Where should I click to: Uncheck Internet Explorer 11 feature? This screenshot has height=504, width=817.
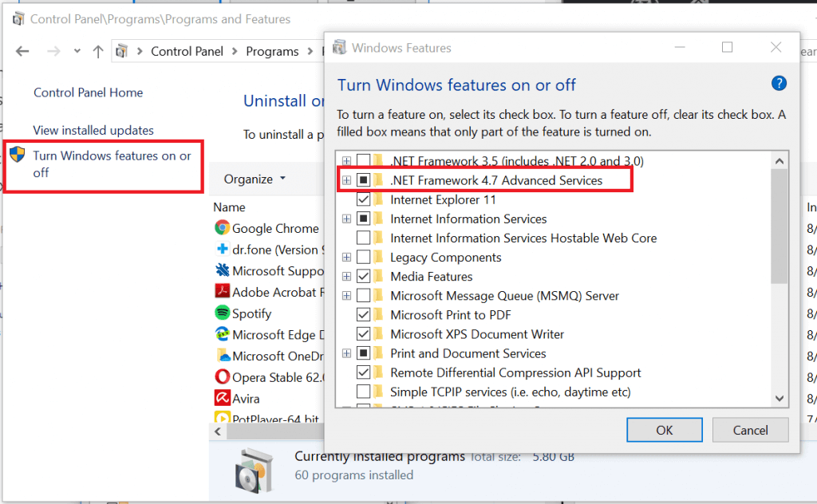[x=363, y=199]
